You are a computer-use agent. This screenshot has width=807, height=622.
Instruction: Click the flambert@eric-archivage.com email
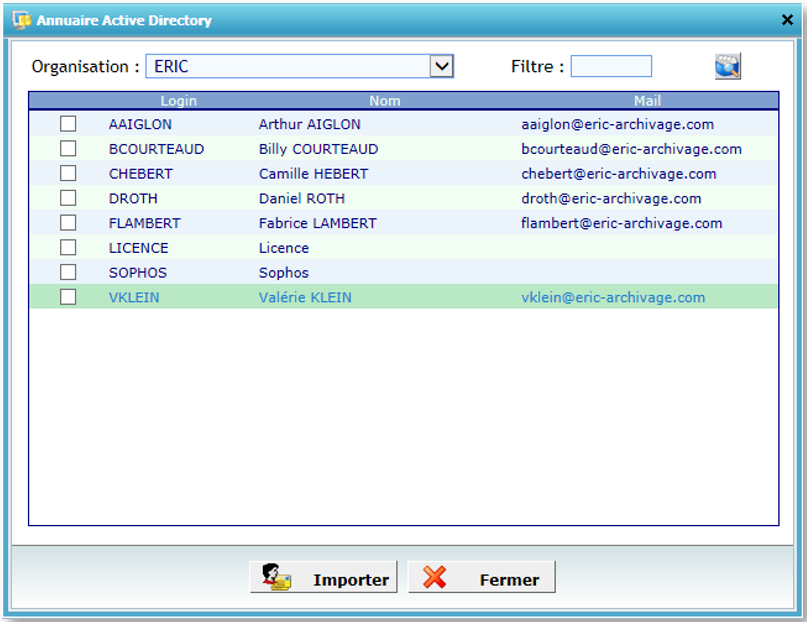(x=621, y=223)
